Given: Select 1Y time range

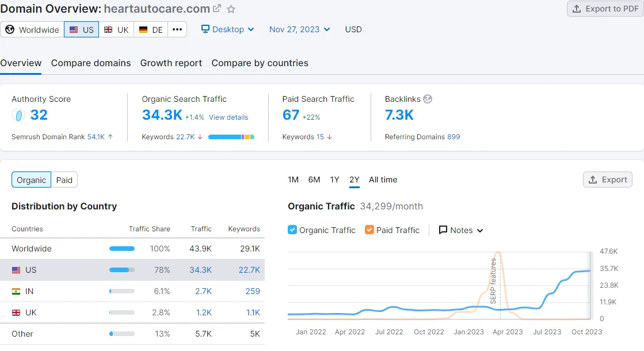Looking at the screenshot, I should (x=335, y=180).
